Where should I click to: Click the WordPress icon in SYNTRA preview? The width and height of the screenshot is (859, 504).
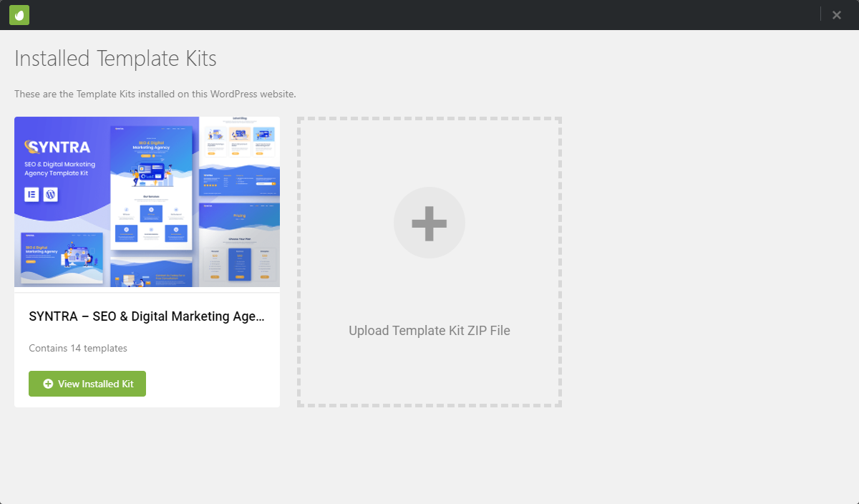51,194
